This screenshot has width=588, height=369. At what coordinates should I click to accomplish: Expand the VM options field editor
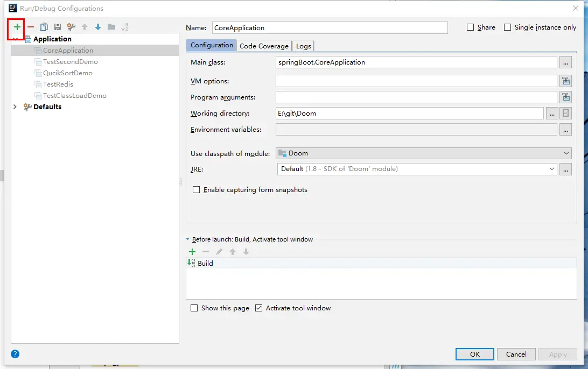pyautogui.click(x=565, y=81)
